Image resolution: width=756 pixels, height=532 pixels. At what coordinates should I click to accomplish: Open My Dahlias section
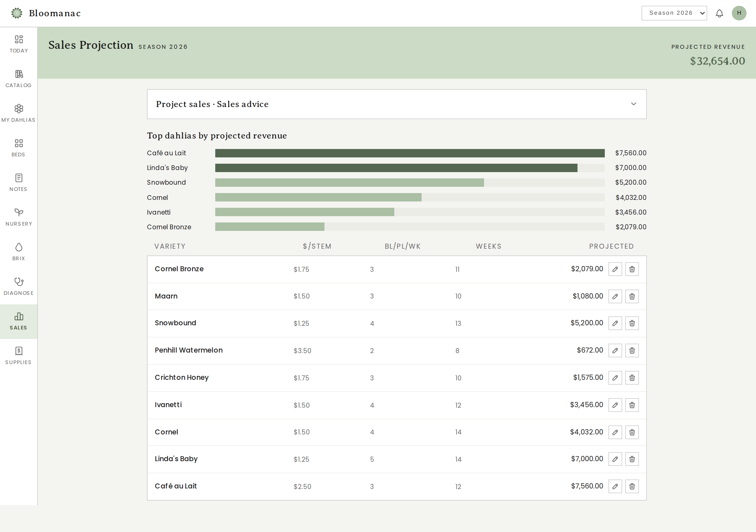pyautogui.click(x=19, y=114)
